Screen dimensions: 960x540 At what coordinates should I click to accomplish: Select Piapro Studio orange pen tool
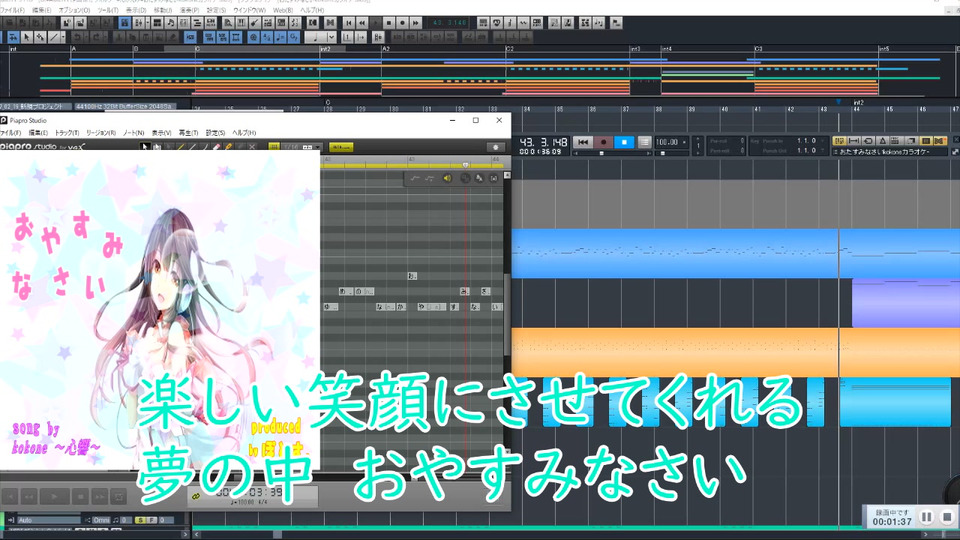pyautogui.click(x=228, y=148)
